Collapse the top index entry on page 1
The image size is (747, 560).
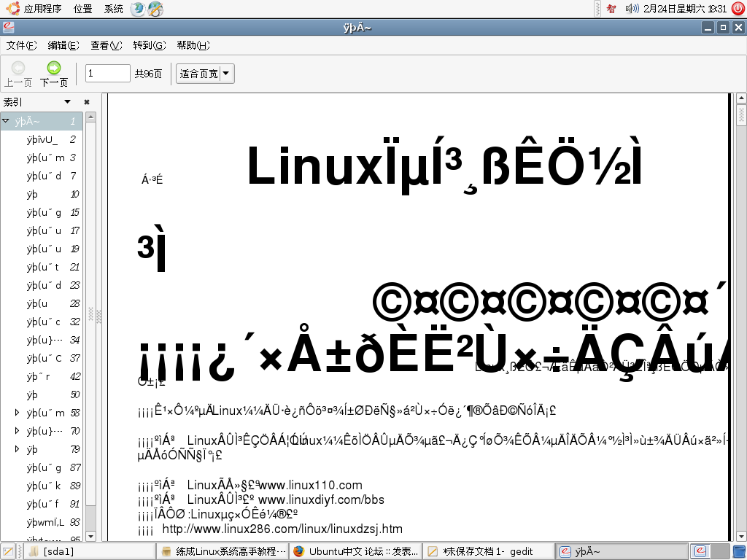(6, 121)
